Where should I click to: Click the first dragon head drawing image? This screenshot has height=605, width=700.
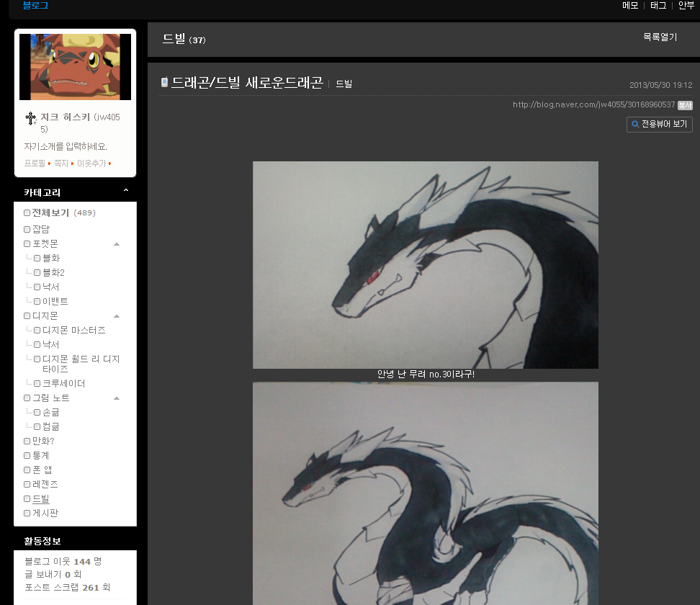tap(425, 264)
